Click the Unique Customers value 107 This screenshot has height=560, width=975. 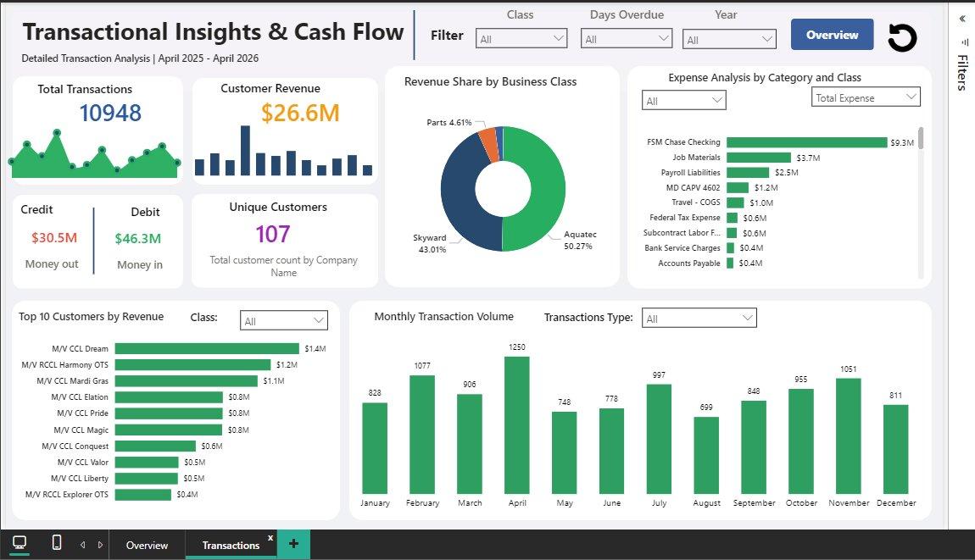(x=272, y=235)
